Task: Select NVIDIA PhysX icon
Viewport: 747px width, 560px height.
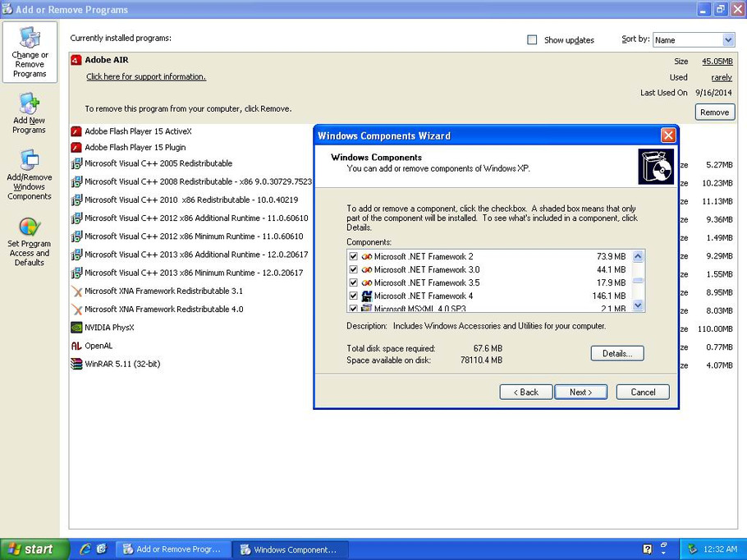Action: (x=76, y=328)
